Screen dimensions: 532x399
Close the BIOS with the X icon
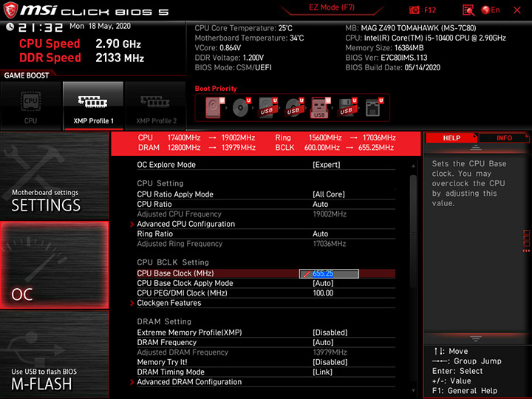click(517, 10)
